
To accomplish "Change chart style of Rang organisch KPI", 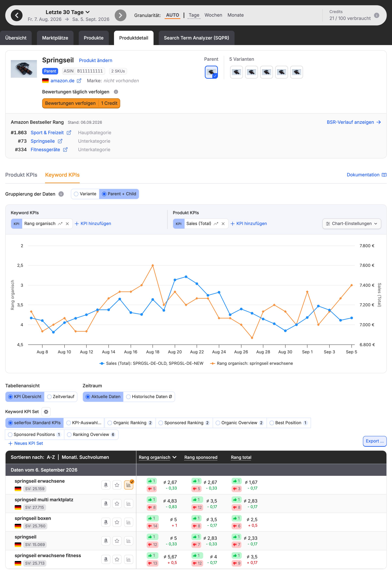I will [60, 224].
